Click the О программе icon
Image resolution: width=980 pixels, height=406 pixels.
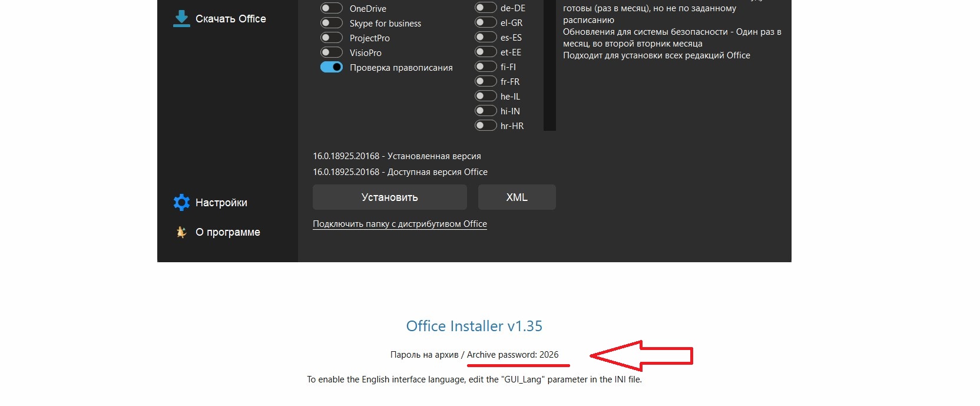181,232
